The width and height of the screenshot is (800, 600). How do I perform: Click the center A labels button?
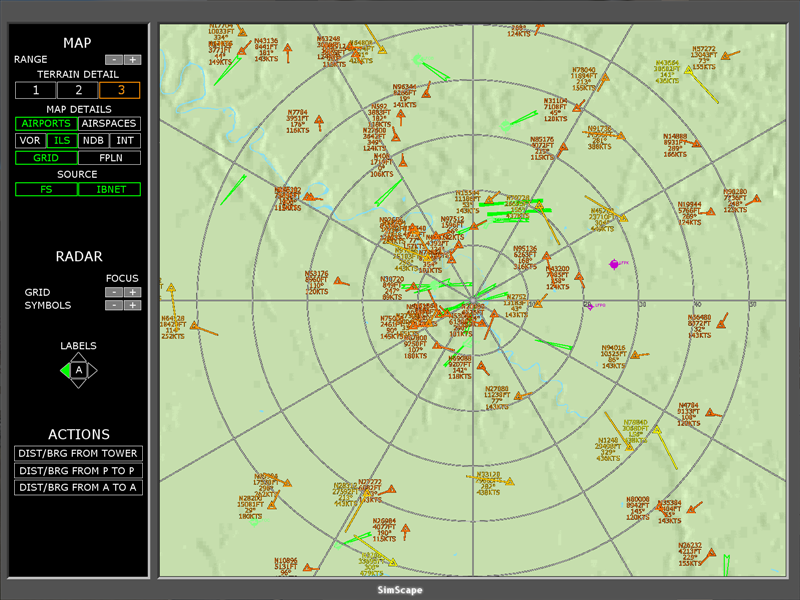(x=79, y=370)
